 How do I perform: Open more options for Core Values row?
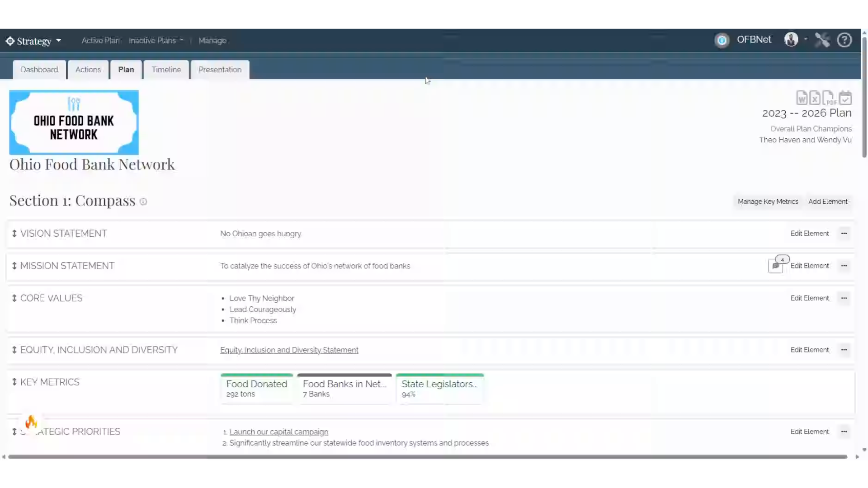[844, 298]
